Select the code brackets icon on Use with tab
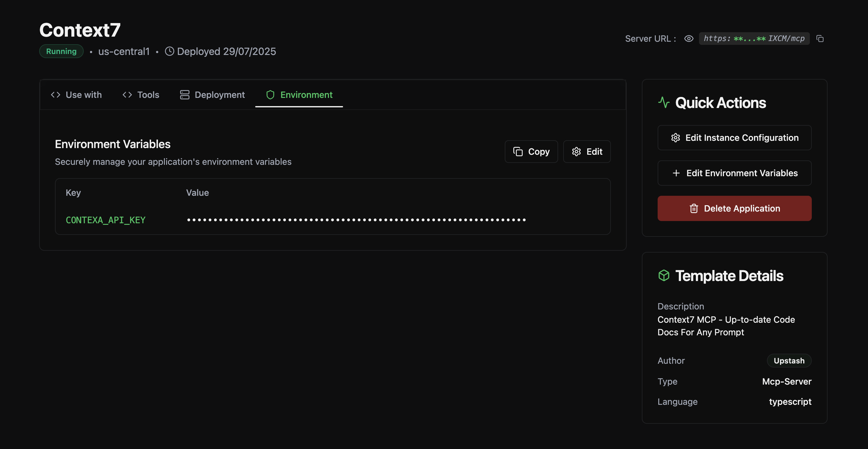This screenshot has height=449, width=868. tap(55, 95)
